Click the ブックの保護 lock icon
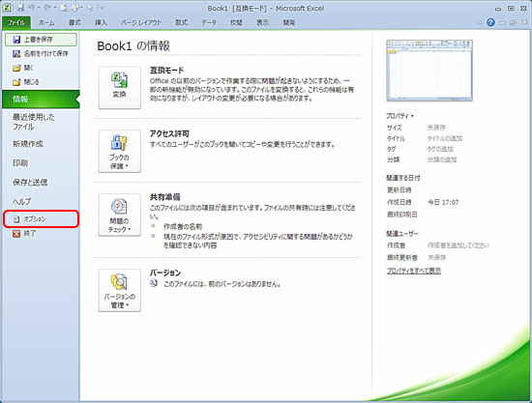 coord(119,142)
